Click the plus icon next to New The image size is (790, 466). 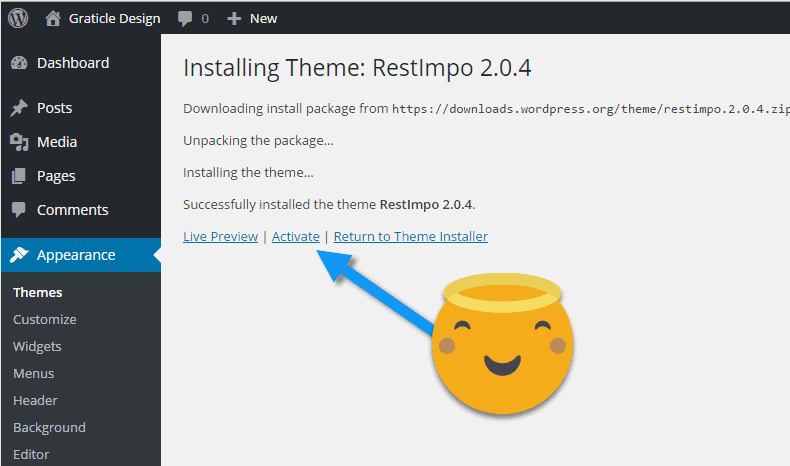pos(234,19)
